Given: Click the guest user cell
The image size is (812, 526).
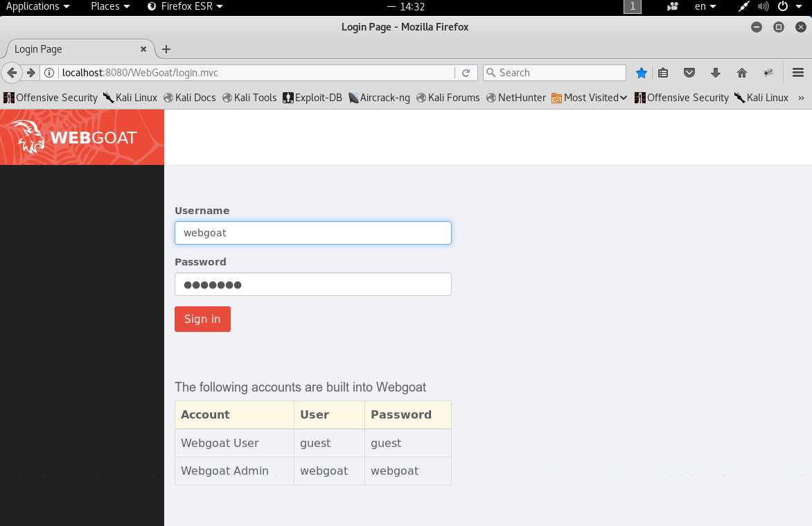Looking at the screenshot, I should coord(329,443).
